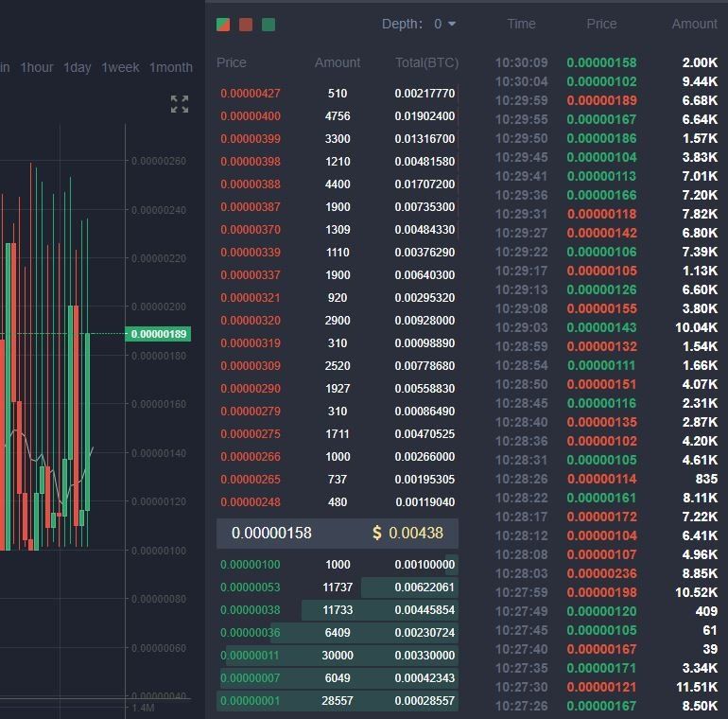Image resolution: width=728 pixels, height=719 pixels.
Task: Click Amount header in trade history
Action: pyautogui.click(x=694, y=24)
